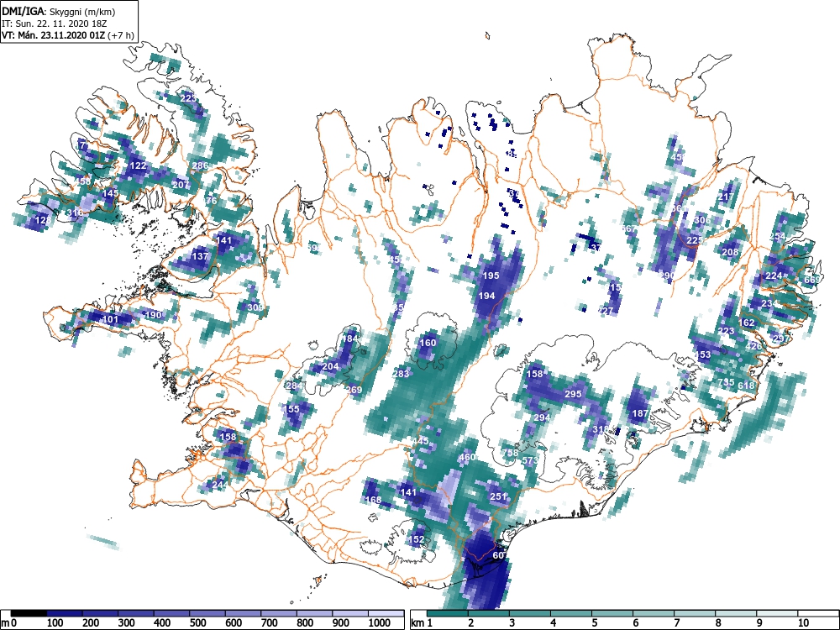Click the visibility value 128 on the map
This screenshot has height=630, width=840.
click(x=43, y=220)
